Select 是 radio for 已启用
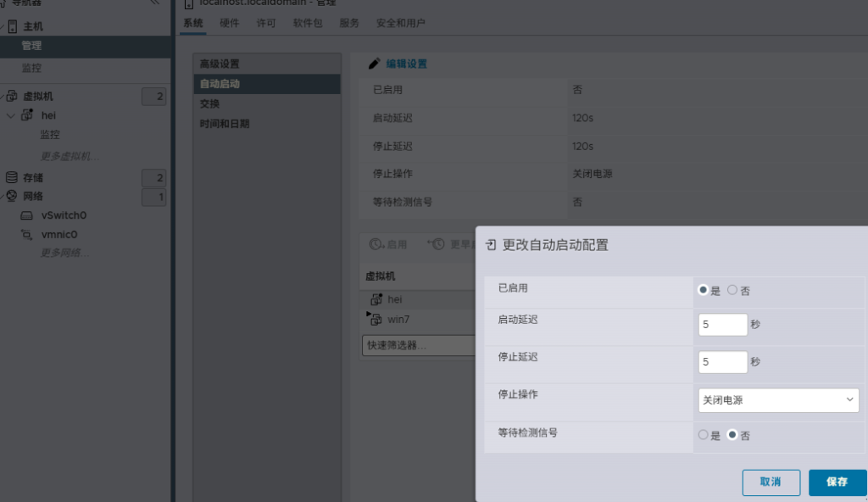 pos(703,290)
